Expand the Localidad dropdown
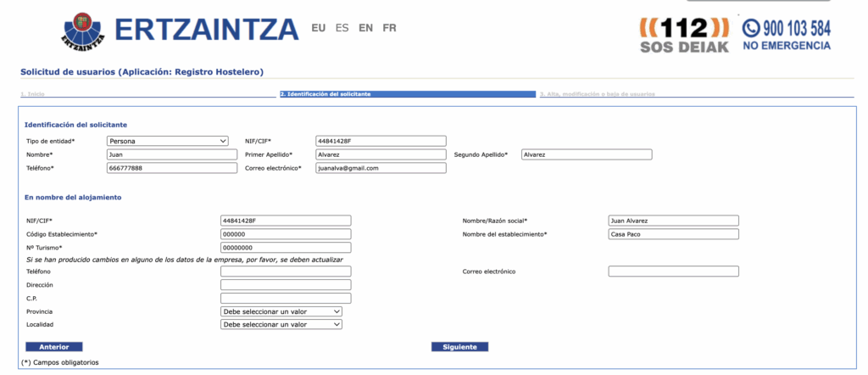 coord(281,324)
